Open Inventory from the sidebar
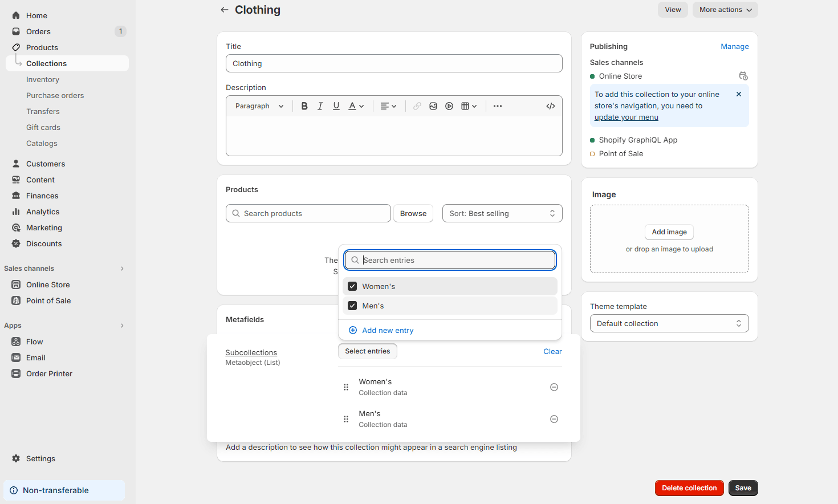The height and width of the screenshot is (504, 838). pyautogui.click(x=43, y=80)
